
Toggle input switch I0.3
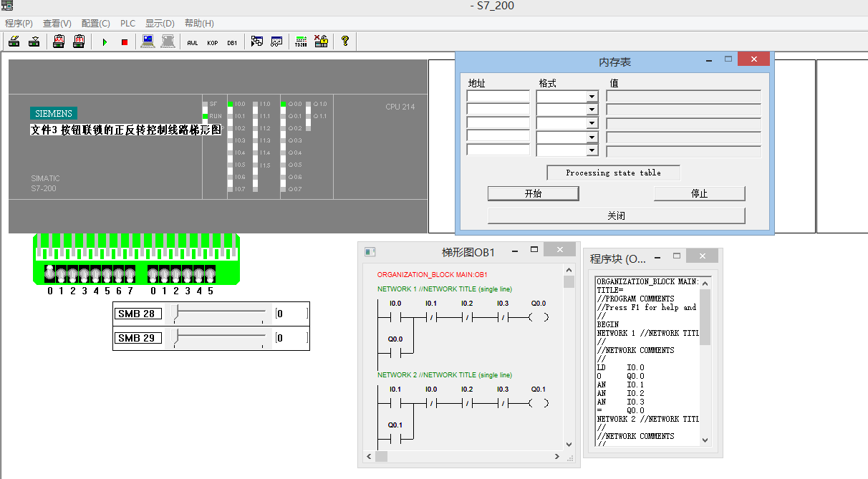point(84,274)
